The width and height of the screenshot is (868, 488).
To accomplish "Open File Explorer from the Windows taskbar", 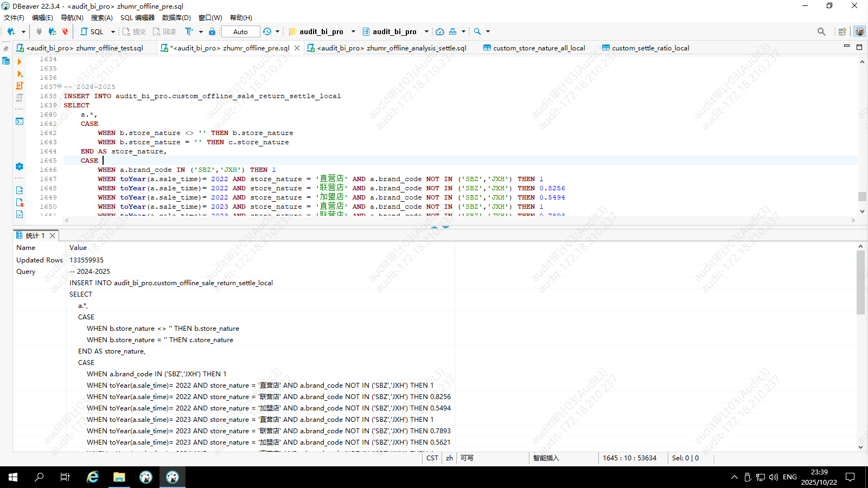I will 119,477.
